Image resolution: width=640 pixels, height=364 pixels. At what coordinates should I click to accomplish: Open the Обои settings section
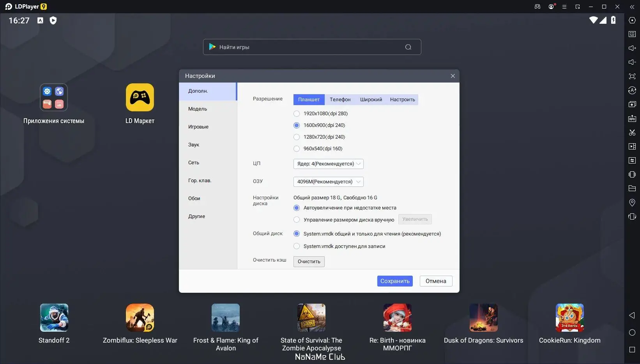click(x=208, y=199)
